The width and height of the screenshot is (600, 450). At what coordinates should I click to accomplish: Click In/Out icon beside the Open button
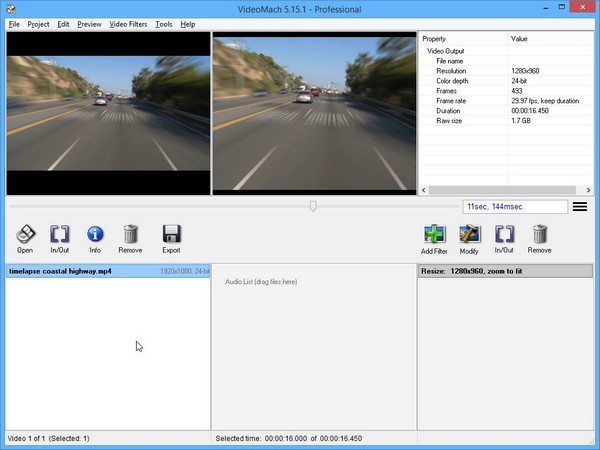(60, 234)
